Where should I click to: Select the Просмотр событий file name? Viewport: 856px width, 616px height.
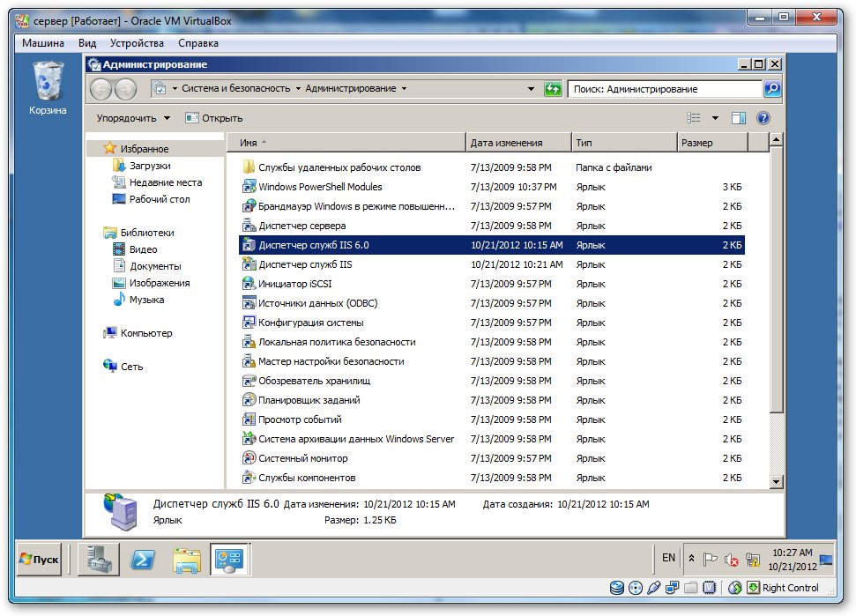[301, 419]
